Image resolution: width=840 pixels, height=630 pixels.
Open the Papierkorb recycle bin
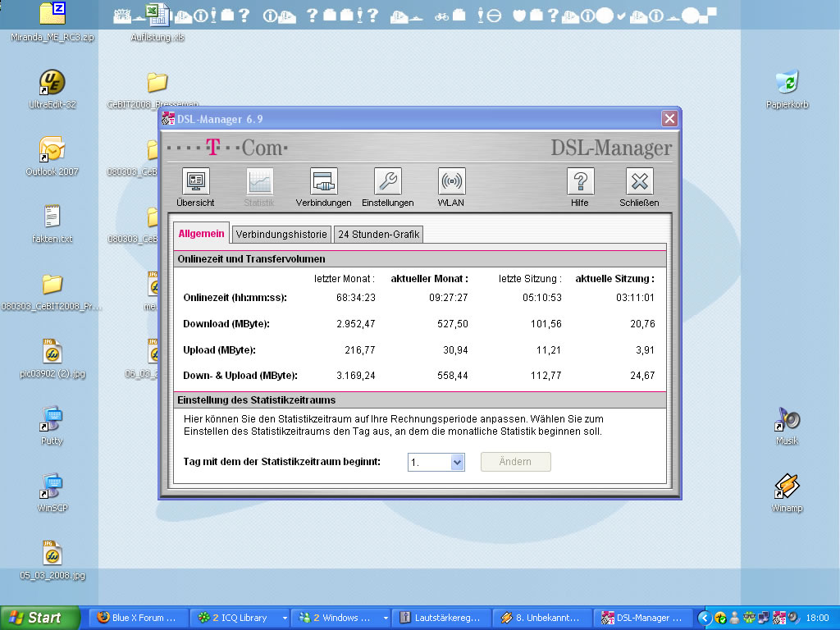tap(787, 83)
